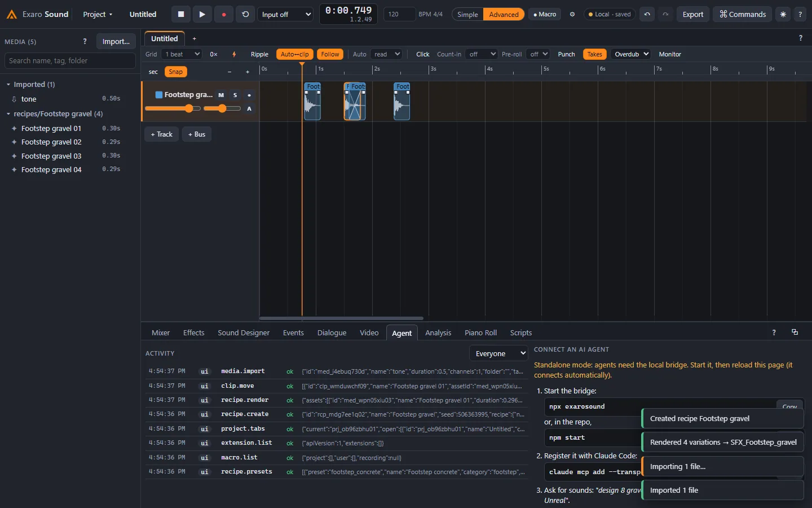
Task: Mute the Footstep gravel track
Action: 221,95
